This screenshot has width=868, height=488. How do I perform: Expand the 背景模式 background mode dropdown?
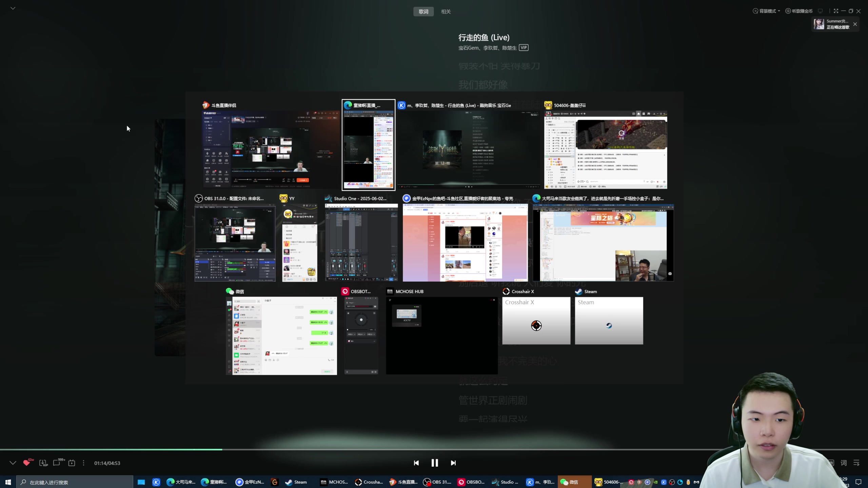click(x=767, y=11)
